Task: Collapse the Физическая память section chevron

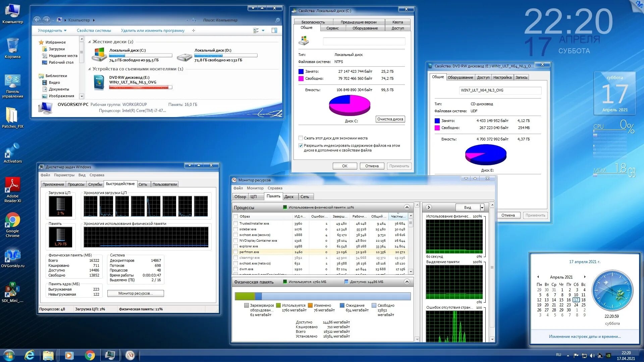Action: point(407,282)
